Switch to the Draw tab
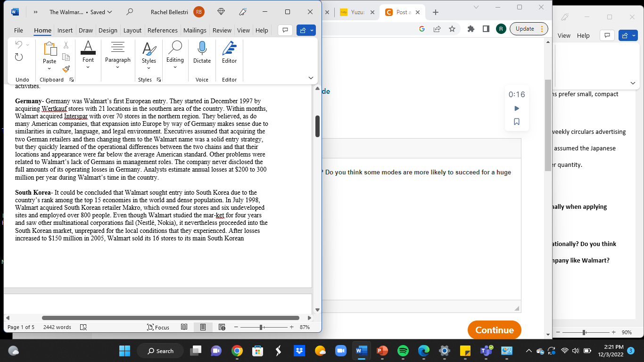This screenshot has width=644, height=362. pos(86,30)
